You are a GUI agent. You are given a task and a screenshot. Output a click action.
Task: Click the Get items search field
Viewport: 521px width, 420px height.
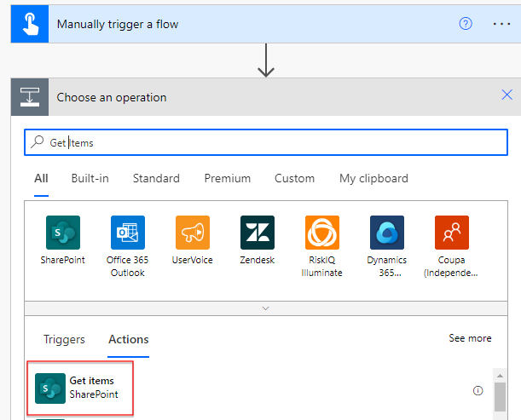click(264, 143)
